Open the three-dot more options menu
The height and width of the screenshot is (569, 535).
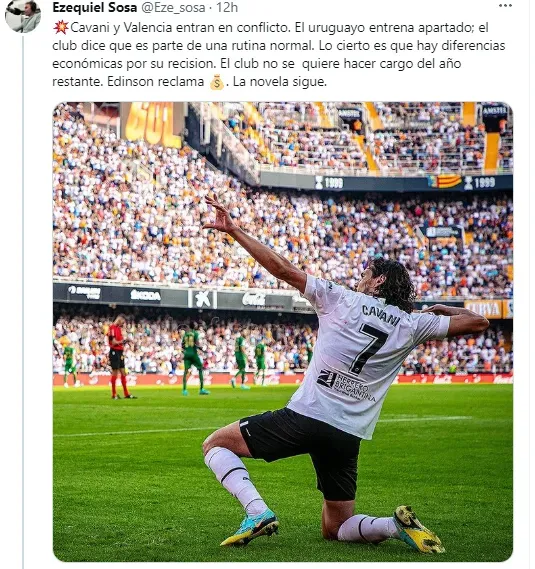[x=505, y=6]
